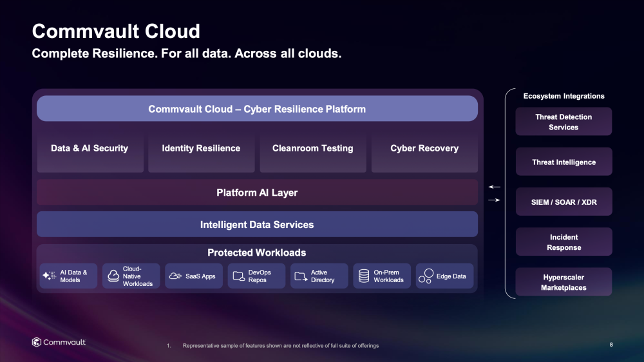Select the Intelligent Data Services bar
This screenshot has height=362, width=644.
pos(257,225)
